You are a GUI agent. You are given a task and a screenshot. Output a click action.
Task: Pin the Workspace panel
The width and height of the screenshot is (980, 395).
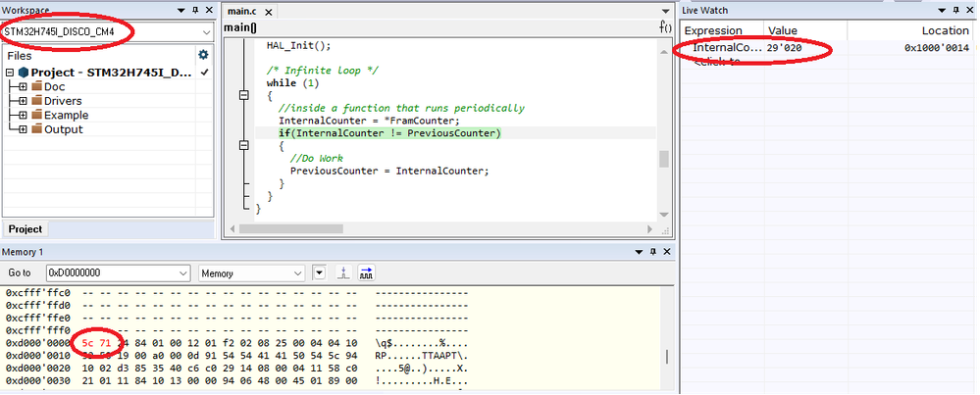(195, 11)
